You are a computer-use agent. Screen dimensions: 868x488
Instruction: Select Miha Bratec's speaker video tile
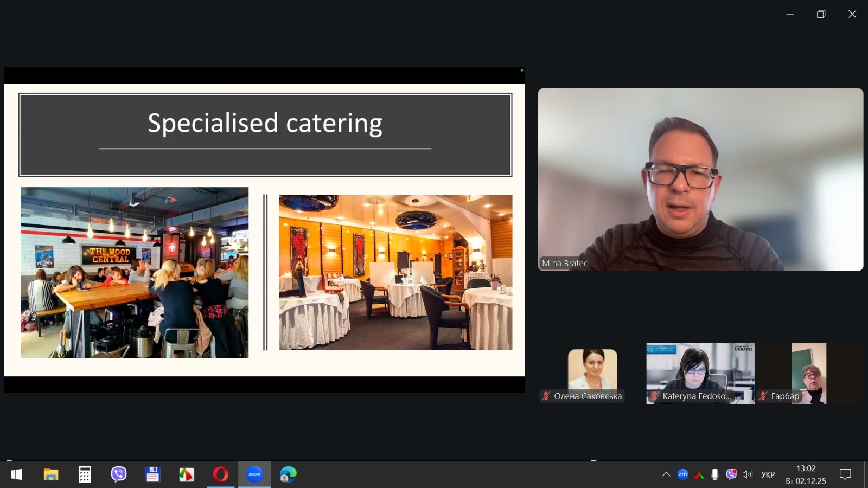tap(700, 179)
